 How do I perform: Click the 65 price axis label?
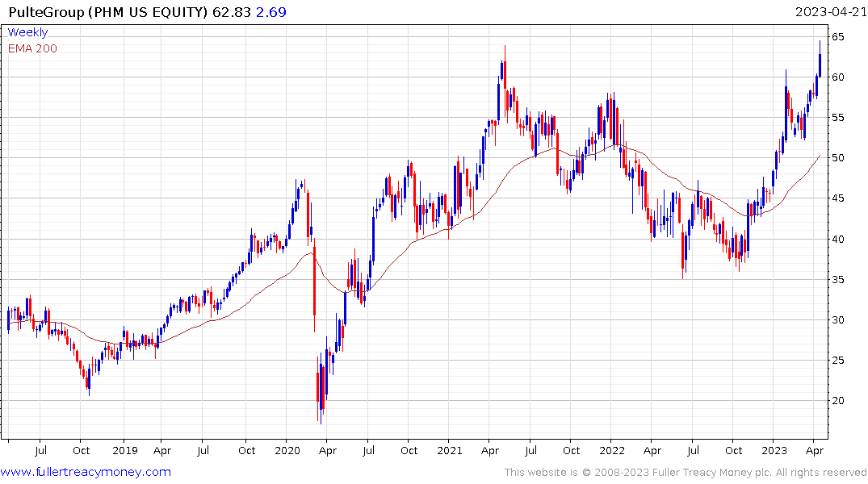tap(837, 37)
